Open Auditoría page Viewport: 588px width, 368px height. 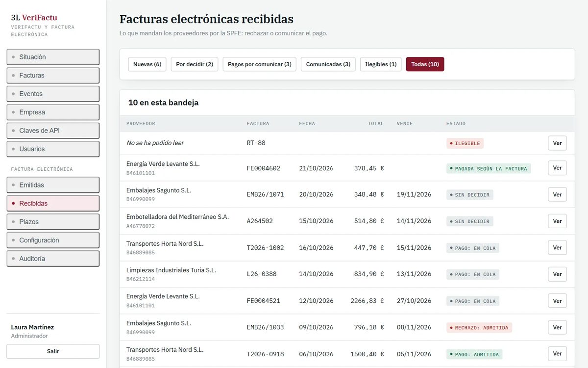click(x=53, y=259)
